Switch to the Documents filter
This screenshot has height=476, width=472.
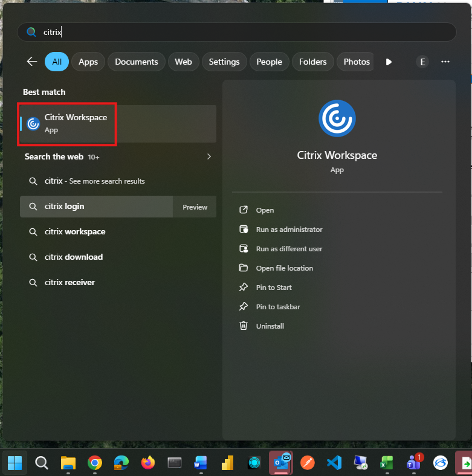[x=137, y=62]
